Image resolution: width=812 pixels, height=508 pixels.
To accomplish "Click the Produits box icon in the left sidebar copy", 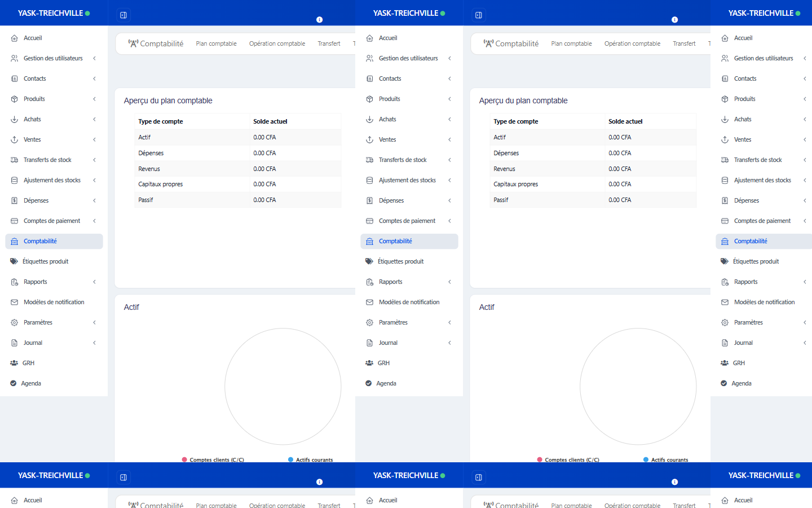I will coord(15,99).
